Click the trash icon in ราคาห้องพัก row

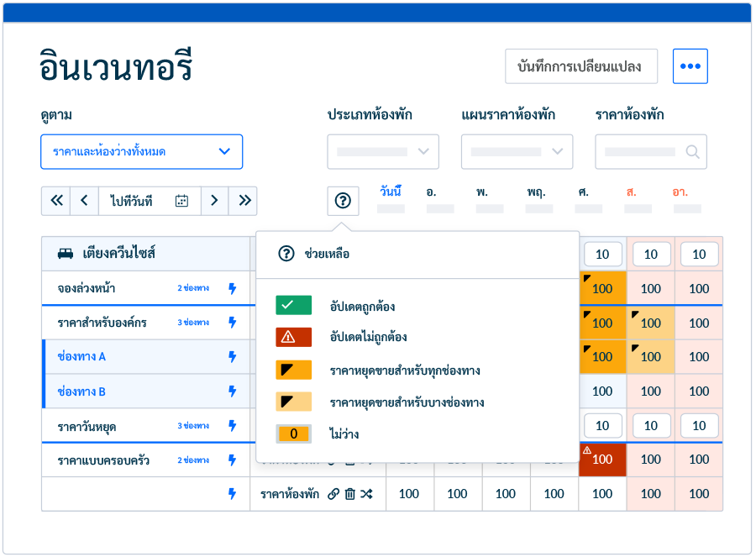pos(349,494)
